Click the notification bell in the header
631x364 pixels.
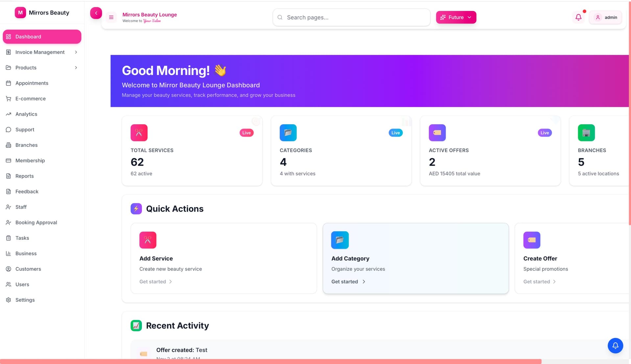pos(578,17)
